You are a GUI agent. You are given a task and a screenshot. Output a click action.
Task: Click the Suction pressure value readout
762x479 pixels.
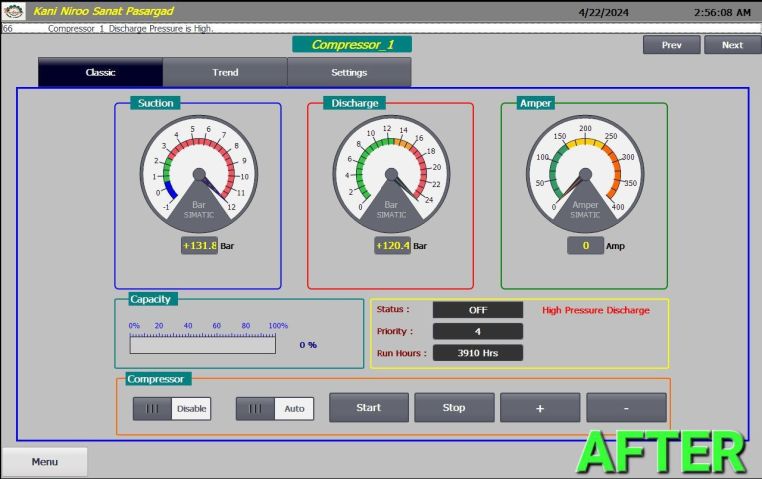tap(199, 246)
